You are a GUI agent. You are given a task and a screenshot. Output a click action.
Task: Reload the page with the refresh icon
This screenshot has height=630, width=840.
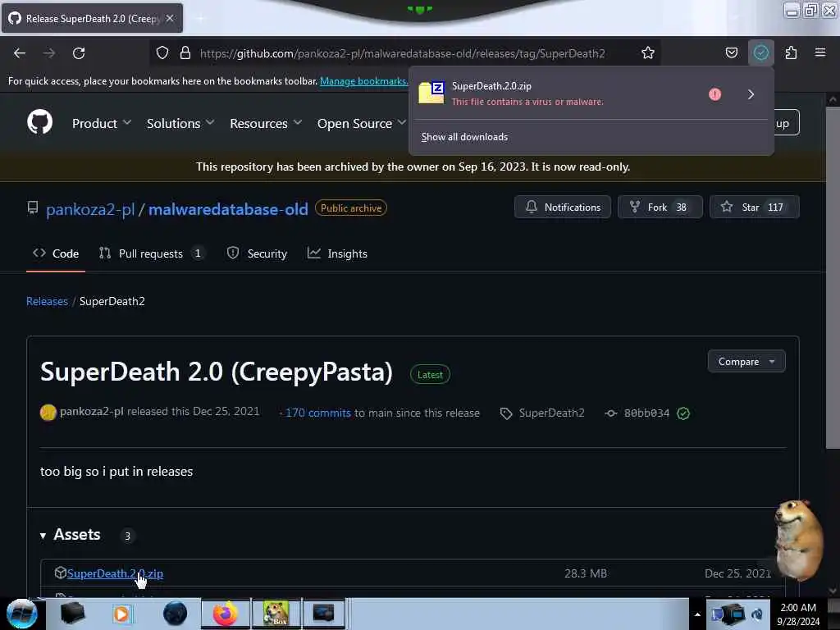click(x=79, y=53)
